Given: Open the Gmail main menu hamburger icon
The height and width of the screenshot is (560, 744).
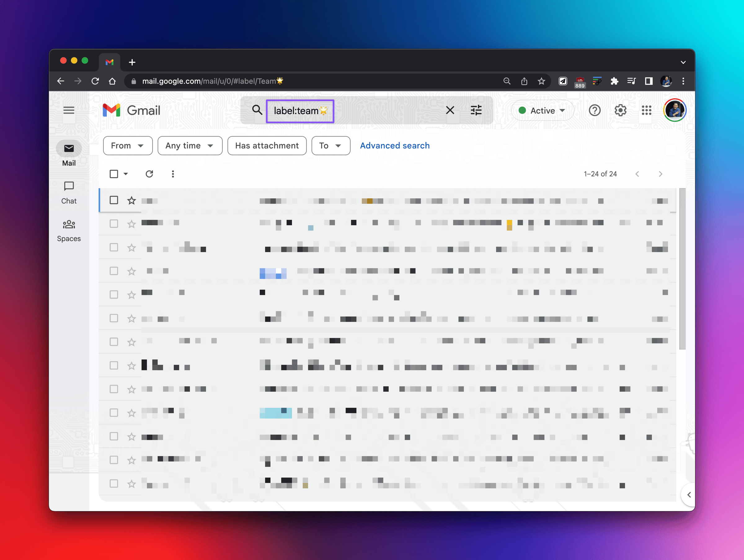Looking at the screenshot, I should pyautogui.click(x=69, y=110).
